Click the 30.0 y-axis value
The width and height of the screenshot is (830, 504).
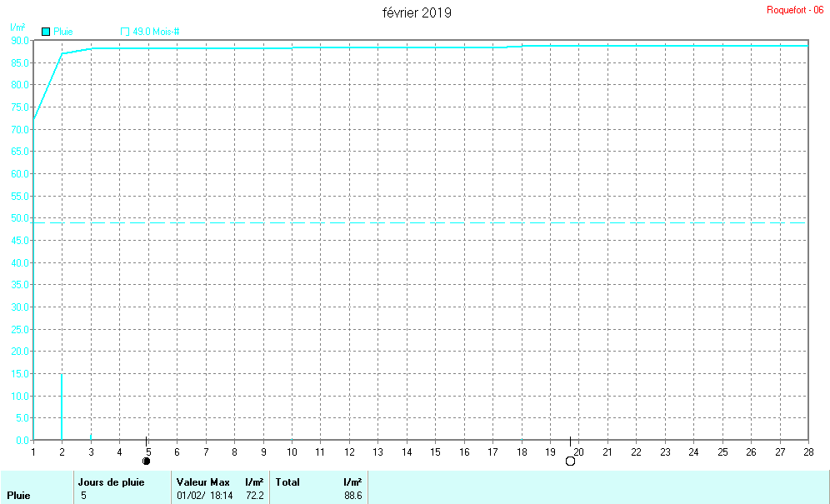click(20, 307)
